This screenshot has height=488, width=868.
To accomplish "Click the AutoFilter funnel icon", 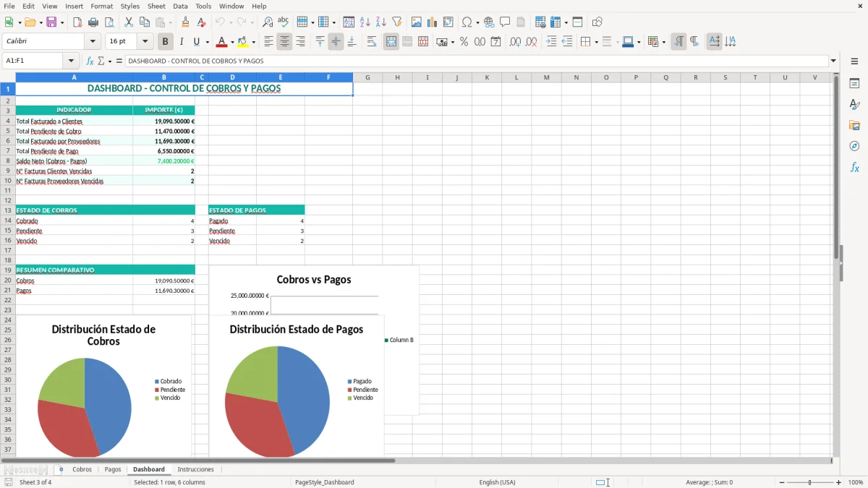I will pyautogui.click(x=397, y=22).
